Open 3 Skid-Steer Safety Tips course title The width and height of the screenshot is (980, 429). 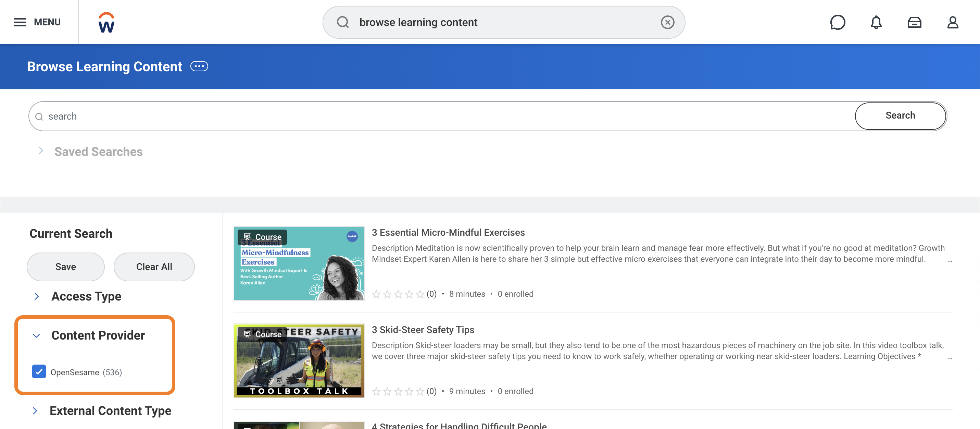click(423, 330)
